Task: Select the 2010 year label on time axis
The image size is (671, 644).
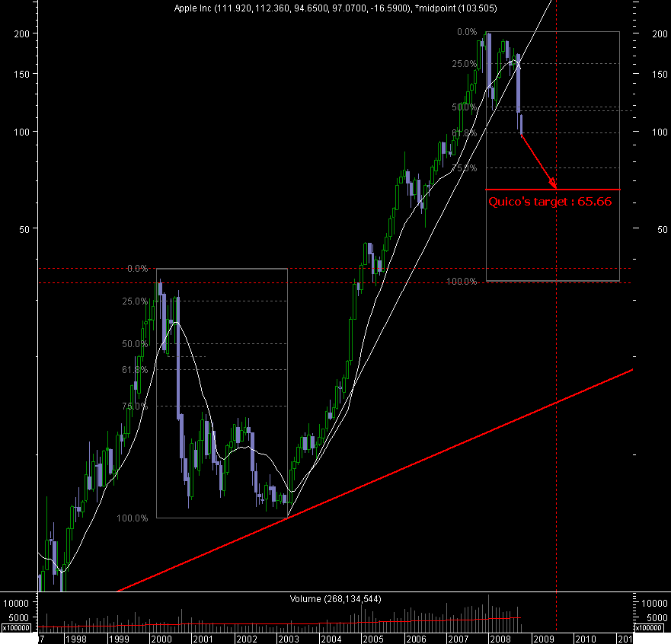Action: click(x=586, y=639)
